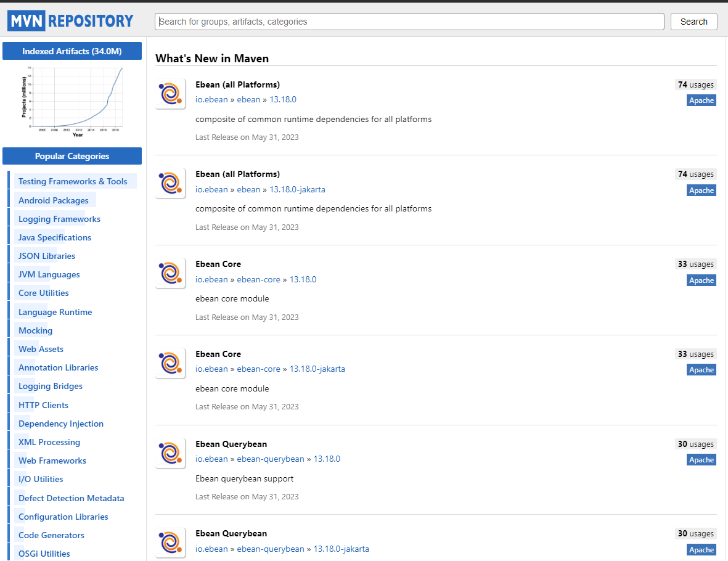Open Code Generators category
728x561 pixels.
pyautogui.click(x=52, y=536)
